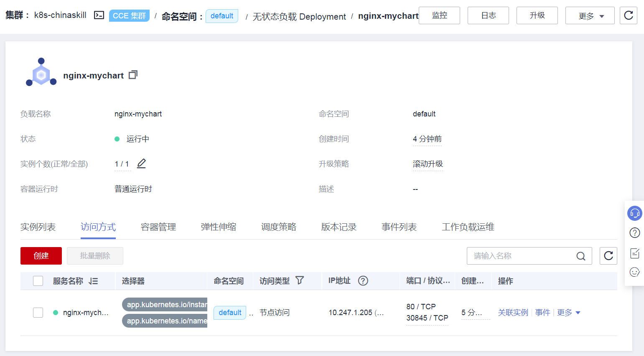
Task: Edit instance count with the pencil icon
Action: coord(141,164)
